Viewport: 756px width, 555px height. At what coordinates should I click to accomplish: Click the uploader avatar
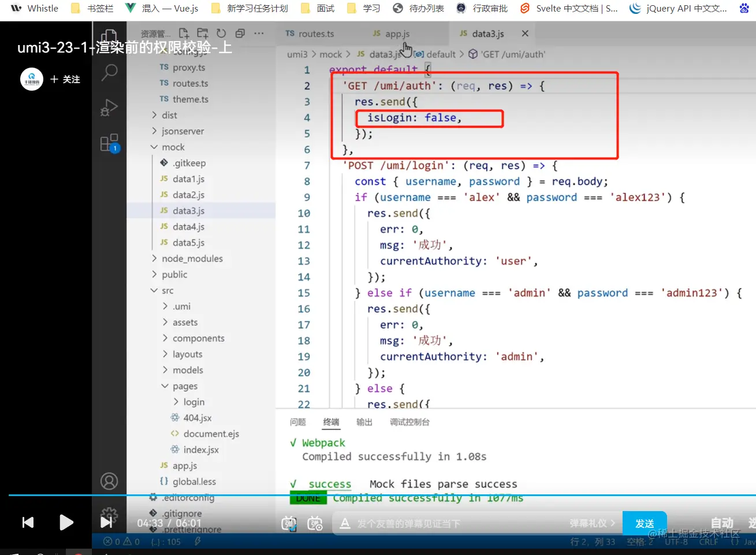[x=32, y=79]
